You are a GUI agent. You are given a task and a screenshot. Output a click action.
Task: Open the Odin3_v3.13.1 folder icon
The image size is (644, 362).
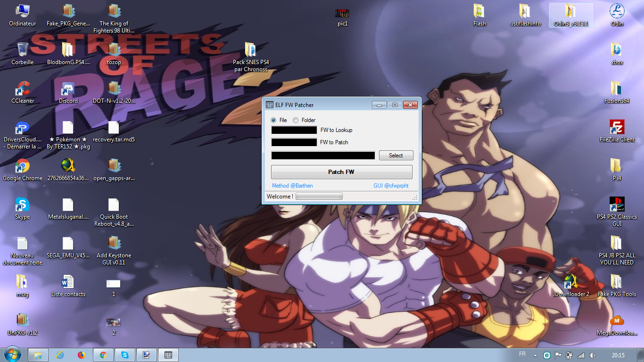click(571, 15)
